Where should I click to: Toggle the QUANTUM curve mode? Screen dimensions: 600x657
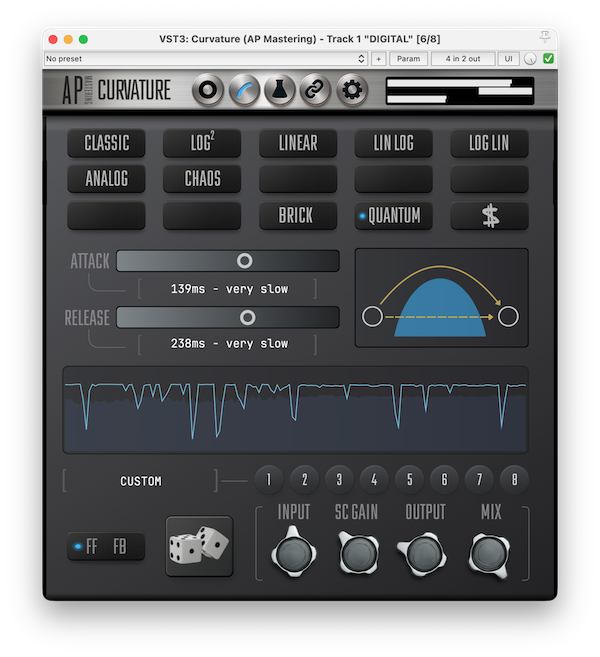pos(393,215)
